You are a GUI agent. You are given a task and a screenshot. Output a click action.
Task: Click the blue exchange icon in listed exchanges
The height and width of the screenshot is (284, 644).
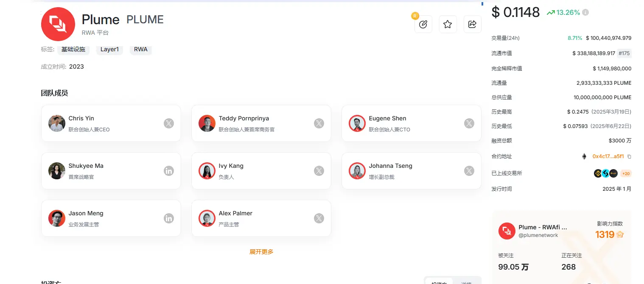pyautogui.click(x=605, y=173)
